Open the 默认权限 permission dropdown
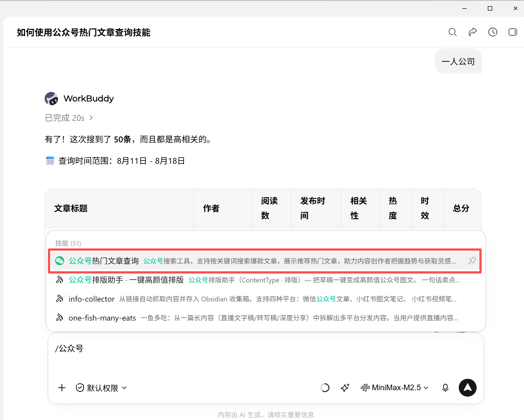Viewport: 524px width, 420px height. [x=101, y=388]
